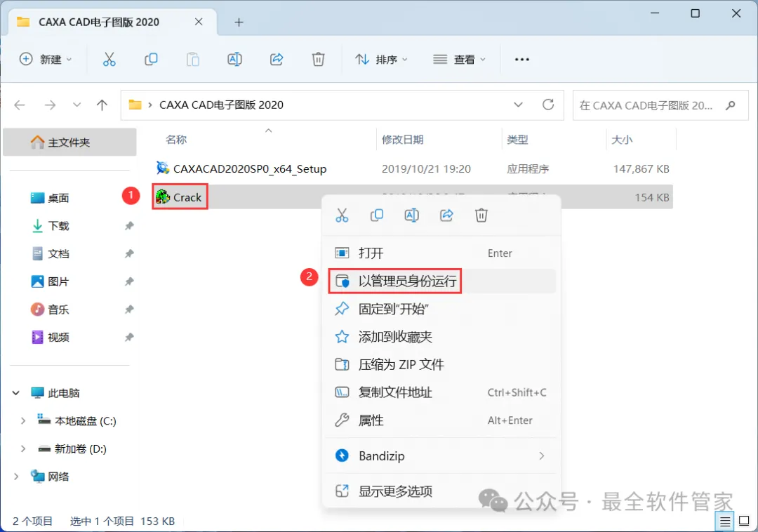Switch to details view icon in status bar
The image size is (758, 532).
pyautogui.click(x=724, y=521)
